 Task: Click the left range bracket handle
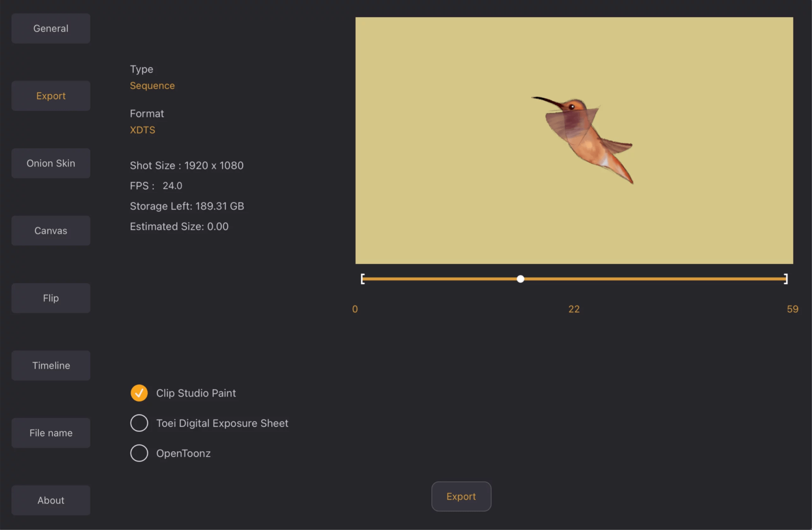tap(363, 279)
